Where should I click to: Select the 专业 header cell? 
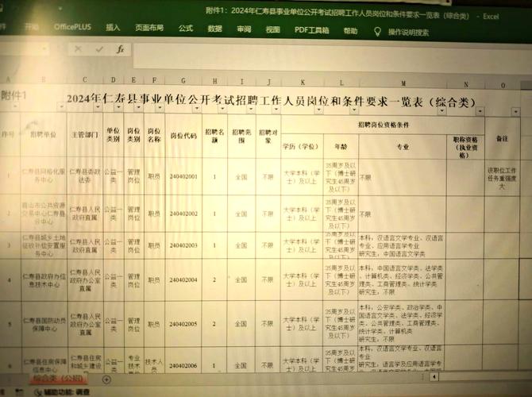403,147
